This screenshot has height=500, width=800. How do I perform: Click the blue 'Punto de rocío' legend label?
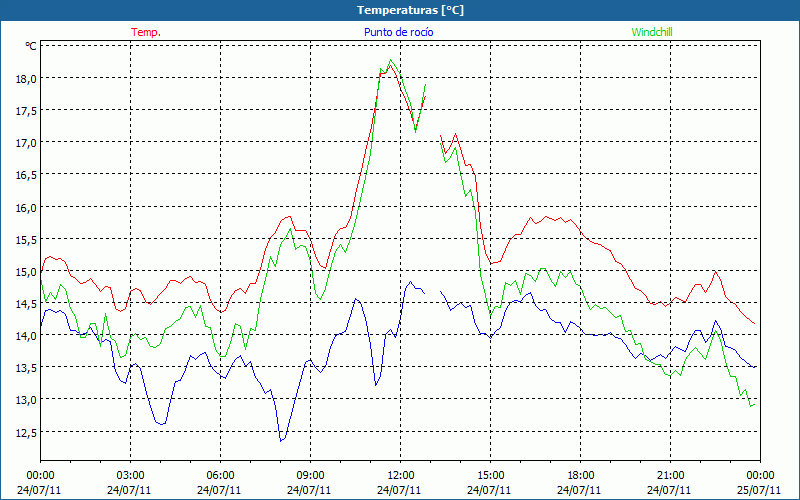(x=399, y=32)
